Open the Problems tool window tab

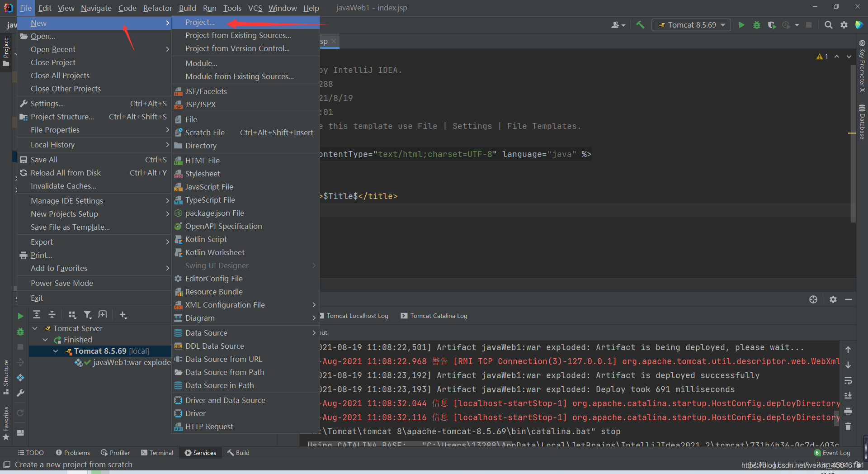pos(73,453)
